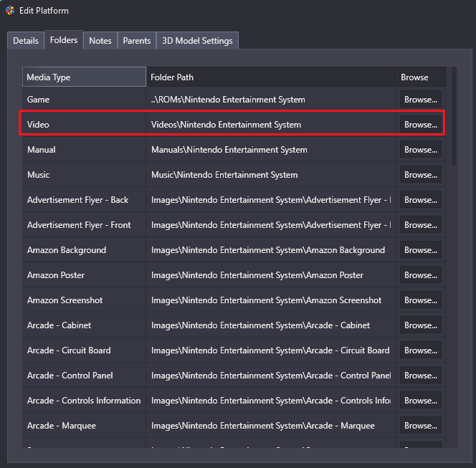Image resolution: width=476 pixels, height=468 pixels.
Task: Browse for Arcade - Control Panel folder
Action: 421,376
